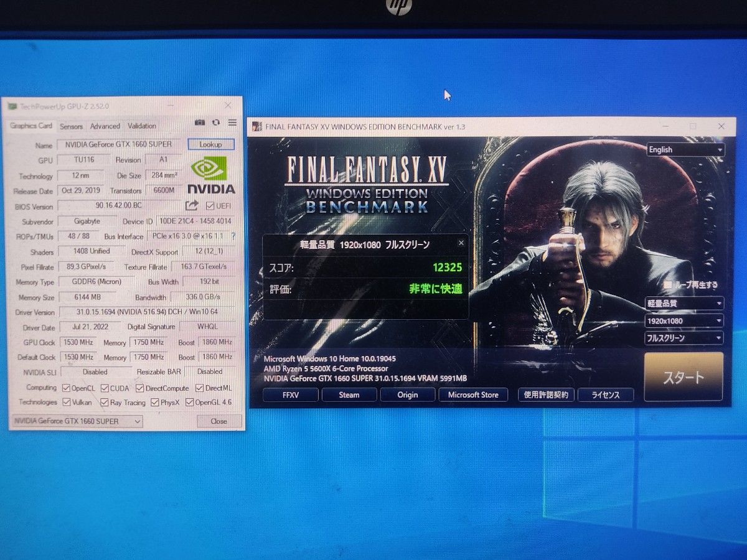Open the フルスクリーン display mode dropdown
The width and height of the screenshot is (747, 560).
click(684, 338)
